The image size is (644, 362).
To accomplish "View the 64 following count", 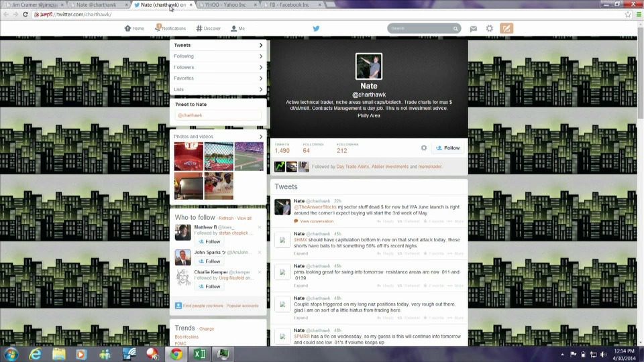I will click(313, 148).
